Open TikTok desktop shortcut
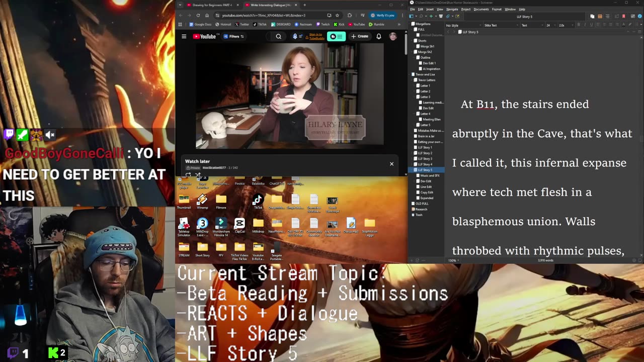The image size is (644, 362). coord(258,202)
